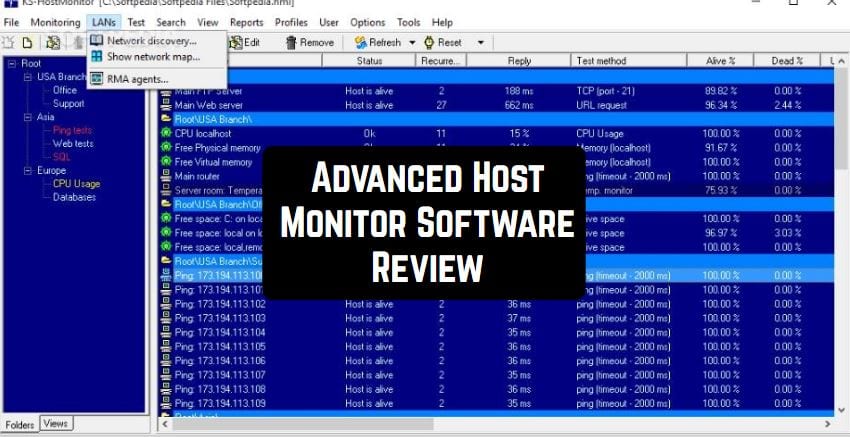Open the Profiles menu

click(291, 23)
